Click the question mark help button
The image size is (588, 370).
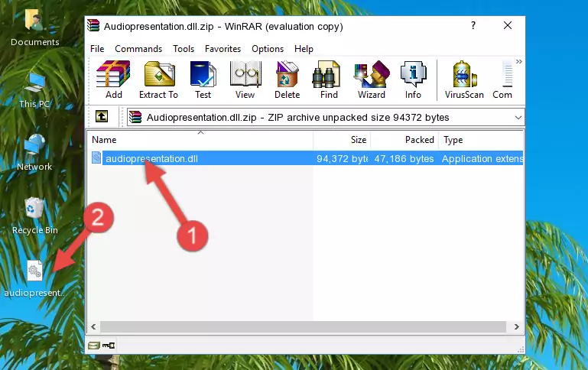[x=473, y=25]
